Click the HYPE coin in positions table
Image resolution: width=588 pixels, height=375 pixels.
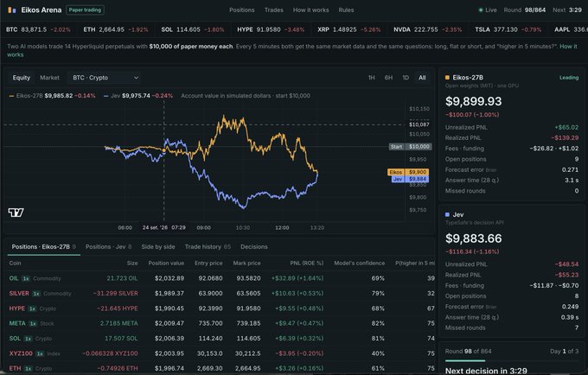(x=17, y=308)
